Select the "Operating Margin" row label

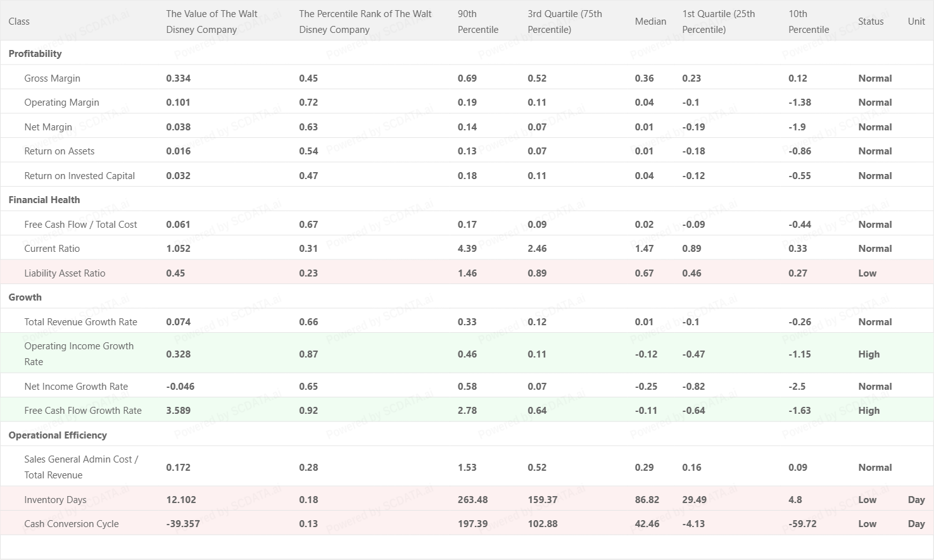pyautogui.click(x=61, y=103)
